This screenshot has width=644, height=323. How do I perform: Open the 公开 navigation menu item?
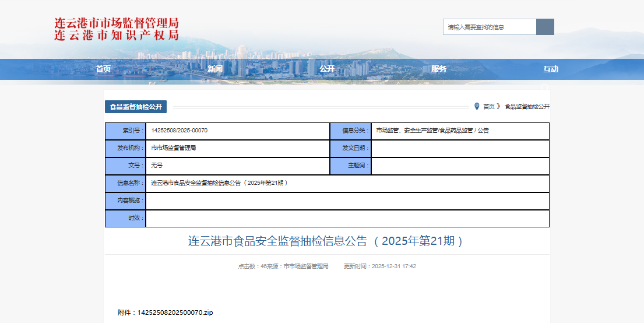point(327,69)
